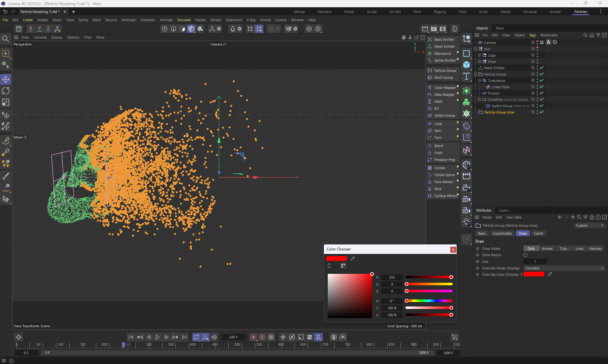The height and width of the screenshot is (364, 608).
Task: Toggle Mesh Emitter enable checkmark
Action: [x=542, y=68]
